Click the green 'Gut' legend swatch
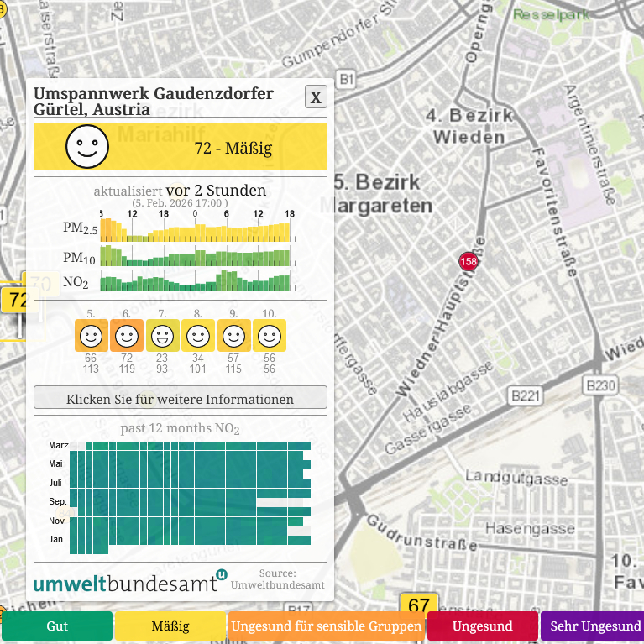The image size is (644, 644). (x=57, y=626)
